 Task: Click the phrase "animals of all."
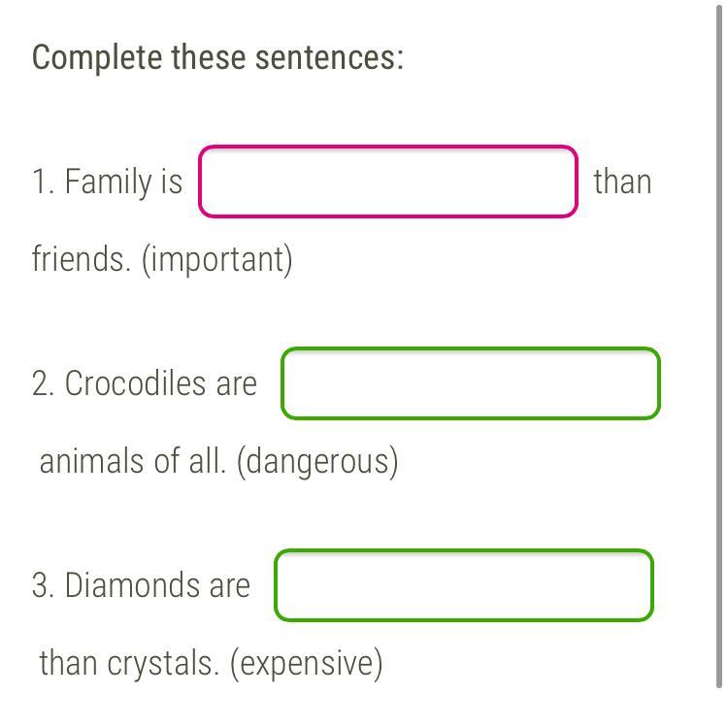click(x=133, y=461)
